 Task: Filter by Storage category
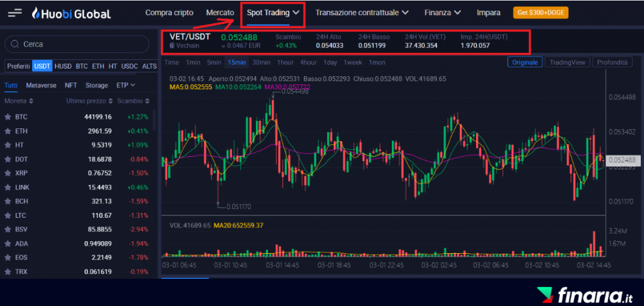pos(96,86)
